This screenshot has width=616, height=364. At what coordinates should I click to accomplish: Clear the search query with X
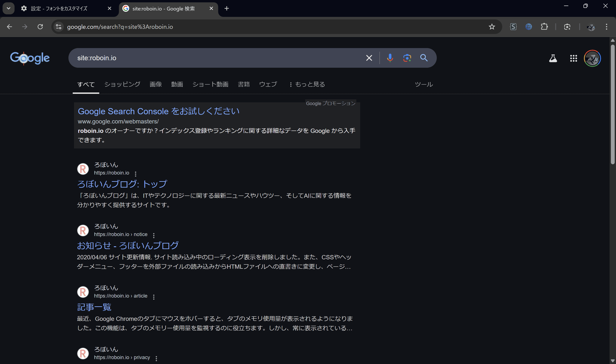click(369, 58)
